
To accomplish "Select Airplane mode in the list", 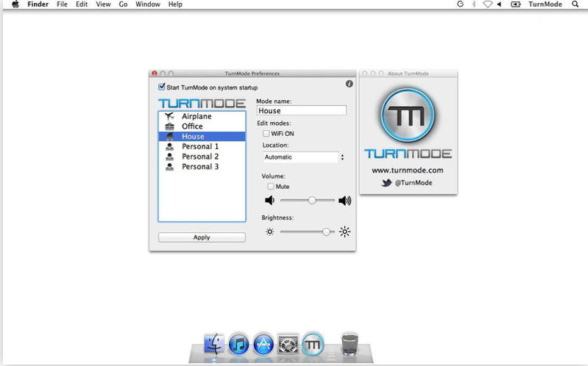I will coord(202,116).
